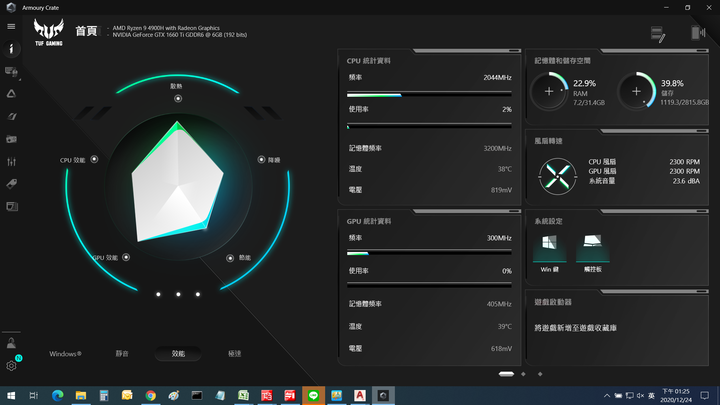Click the GPU frequency progress bar

tap(429, 253)
